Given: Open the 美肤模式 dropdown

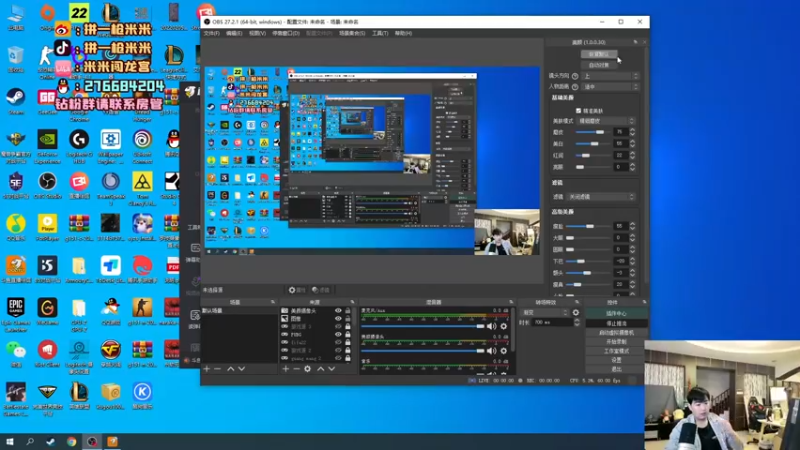Looking at the screenshot, I should click(x=606, y=121).
